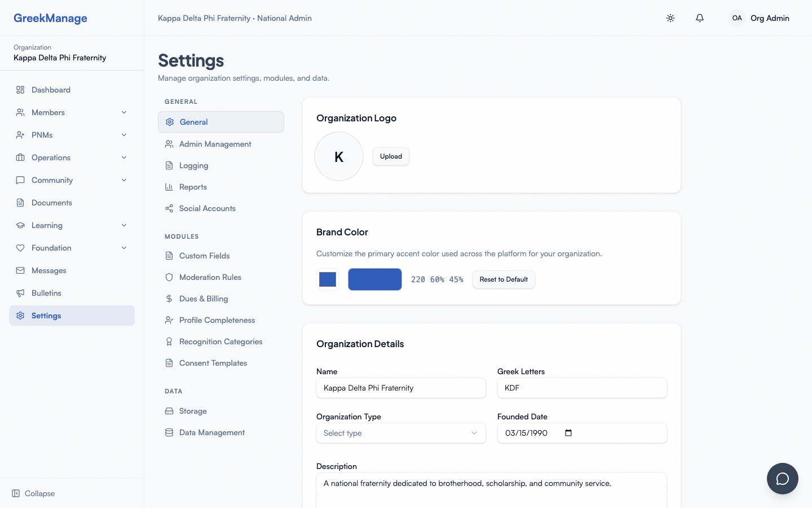Click Reset to Default for brand color

click(x=504, y=279)
